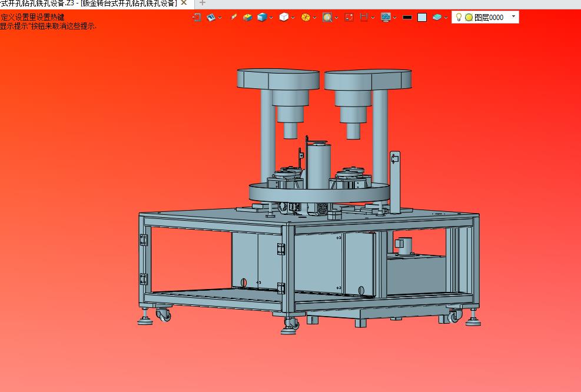Click the blue book-style view icon
The image size is (581, 392).
click(x=211, y=18)
